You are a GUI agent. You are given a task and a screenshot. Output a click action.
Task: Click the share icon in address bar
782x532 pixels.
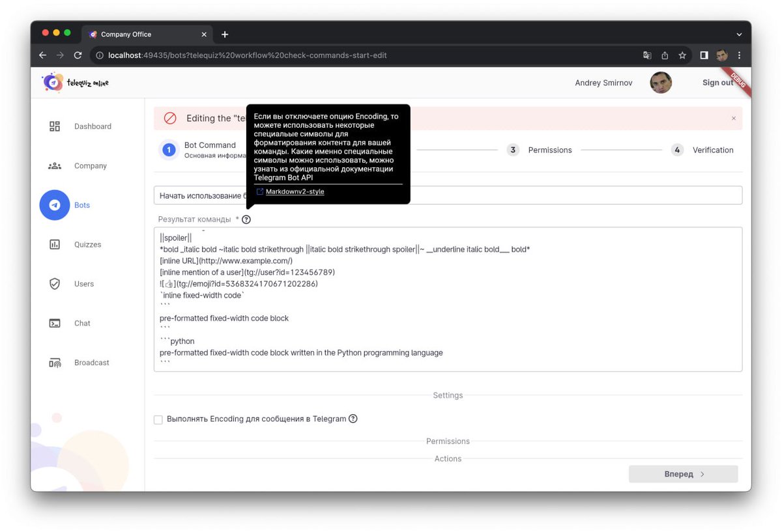pyautogui.click(x=665, y=55)
